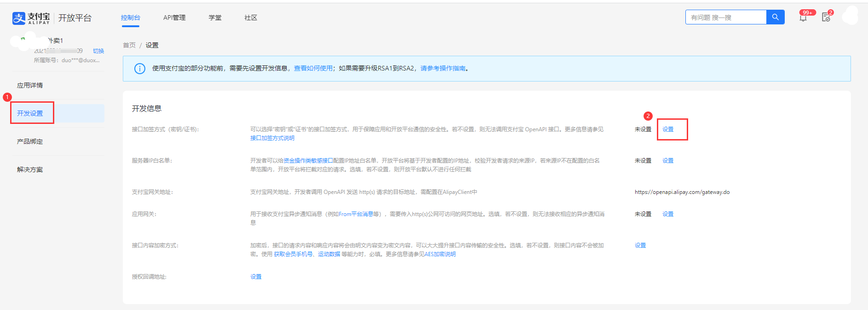
Task: Open 产品绑定 in the sidebar
Action: (30, 141)
